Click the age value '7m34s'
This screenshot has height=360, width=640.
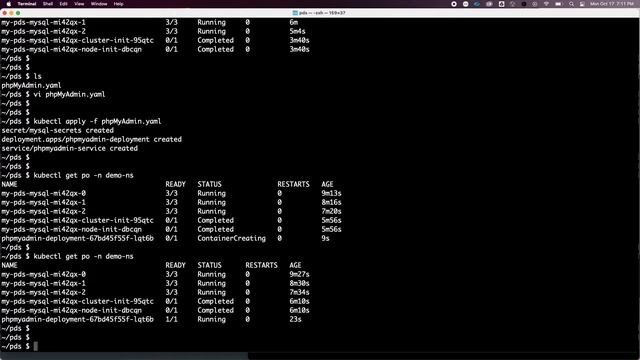(299, 292)
